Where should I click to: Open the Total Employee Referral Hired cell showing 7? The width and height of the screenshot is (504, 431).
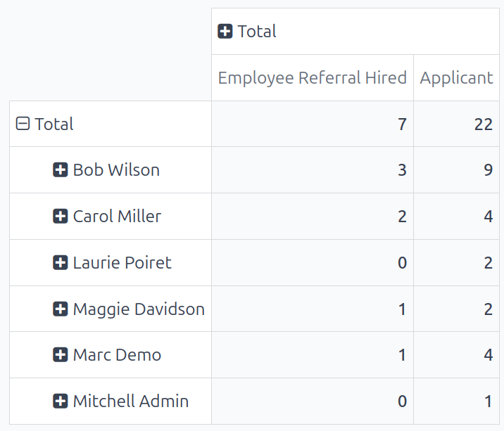pyautogui.click(x=402, y=124)
